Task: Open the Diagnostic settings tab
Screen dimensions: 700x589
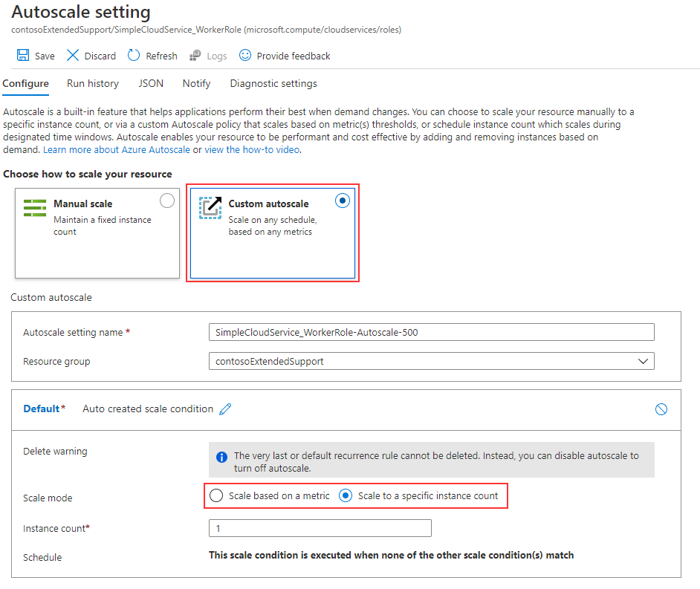Action: pos(273,83)
